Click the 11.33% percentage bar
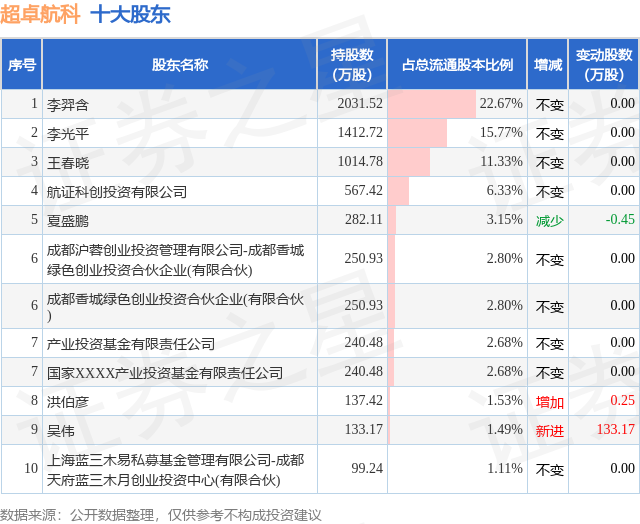640x524 pixels. tap(409, 162)
